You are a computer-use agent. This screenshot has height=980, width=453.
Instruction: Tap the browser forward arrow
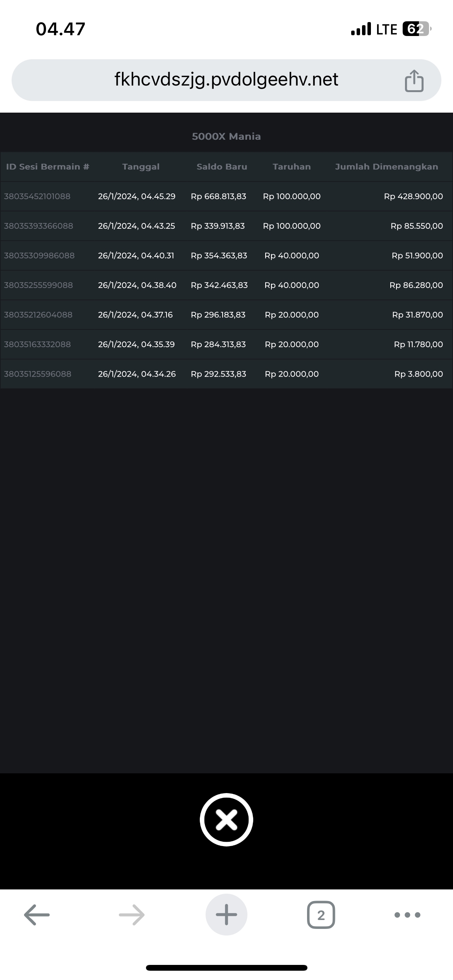[132, 915]
